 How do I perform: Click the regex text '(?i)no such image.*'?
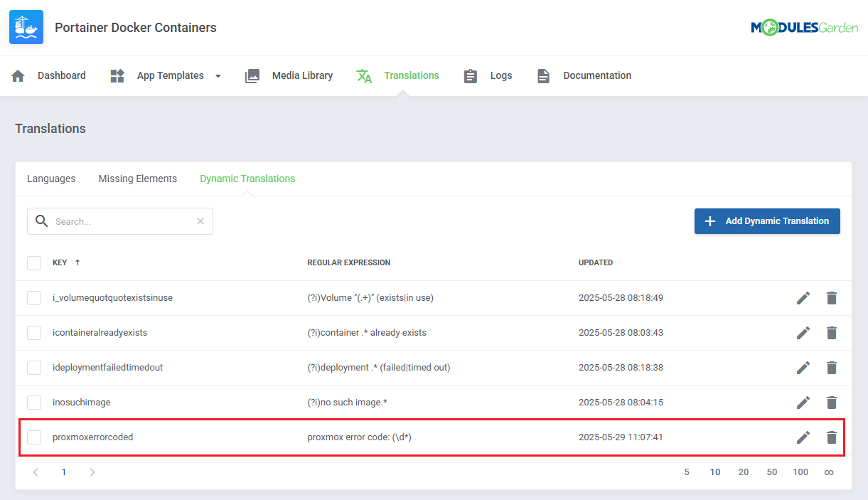pyautogui.click(x=347, y=403)
